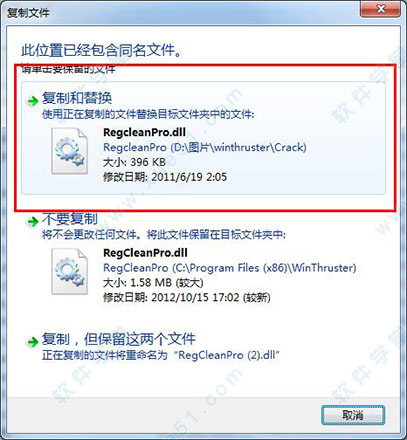
Task: Close the 复制文件 dialog with the X button
Action: coord(381,9)
